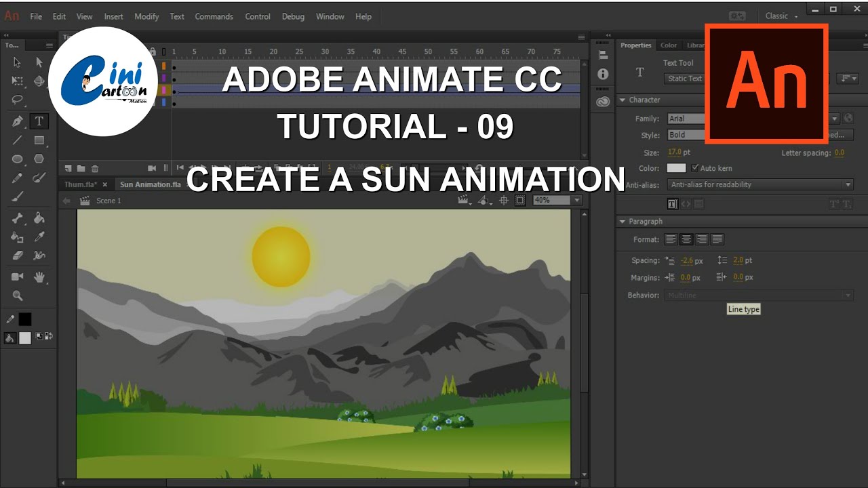Set paragraph format to align left
The image size is (868, 488).
[x=671, y=239]
